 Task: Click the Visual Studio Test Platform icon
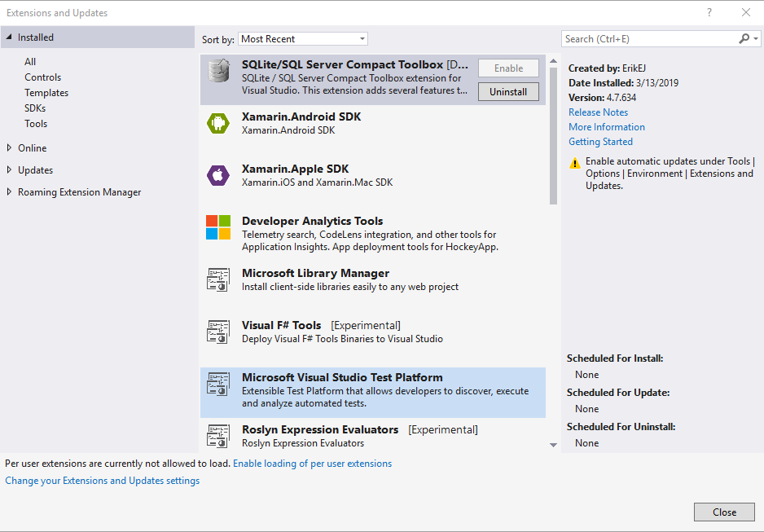click(x=218, y=384)
